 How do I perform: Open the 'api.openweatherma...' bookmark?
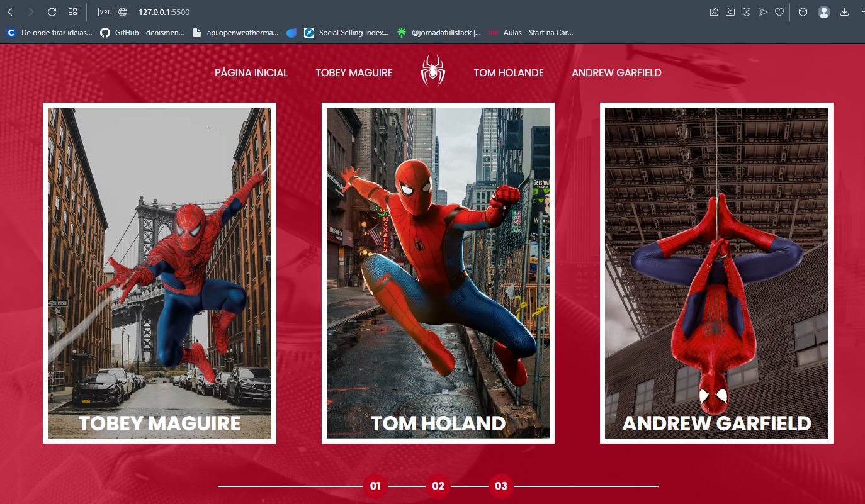(x=236, y=33)
